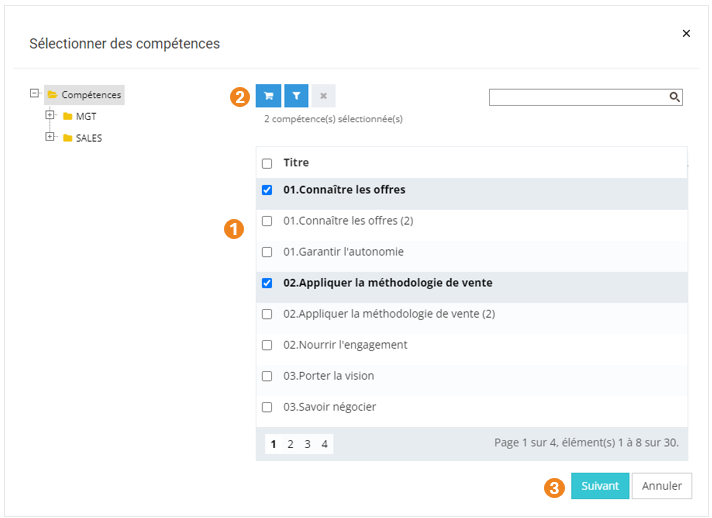This screenshot has width=712, height=518.
Task: Click the greyed-out clear (x) icon
Action: 323,96
